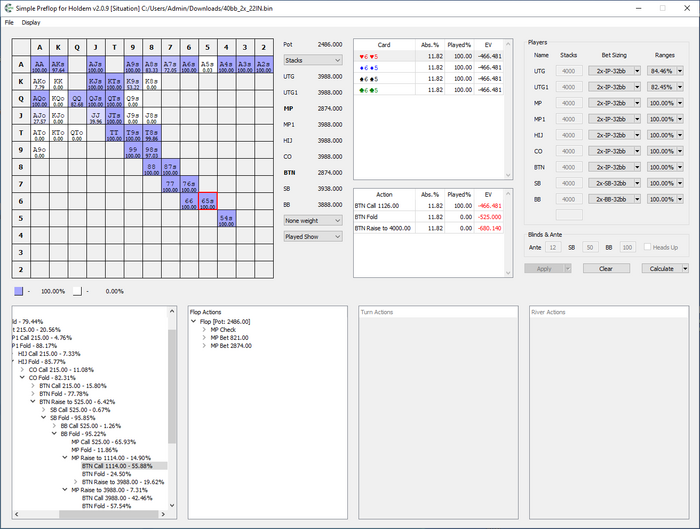Click the Clear button
This screenshot has height=529, width=700.
point(606,269)
